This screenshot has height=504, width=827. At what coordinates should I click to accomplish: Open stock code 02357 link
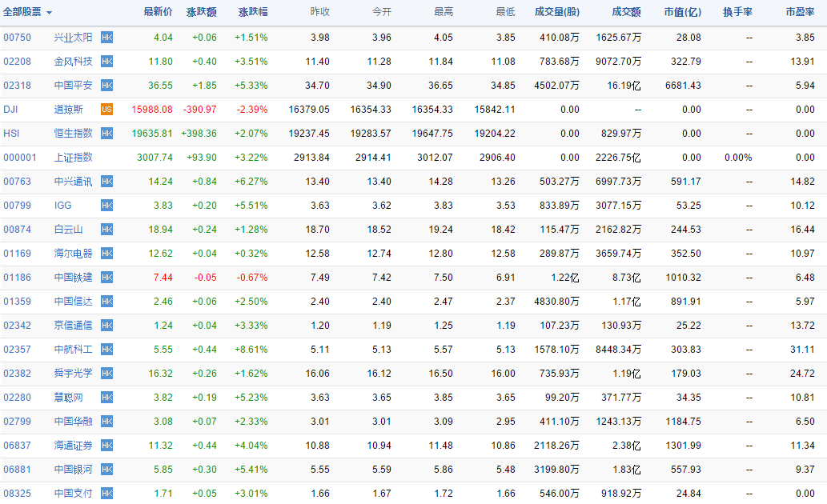point(18,350)
